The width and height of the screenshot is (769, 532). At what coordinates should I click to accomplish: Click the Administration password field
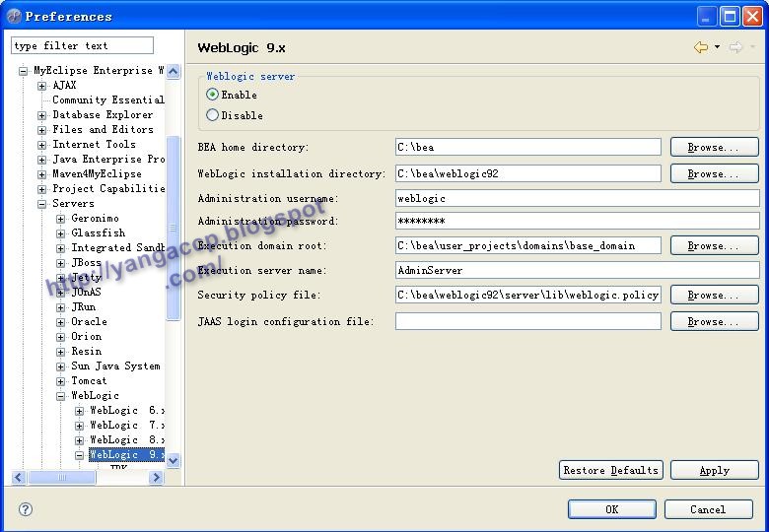(577, 221)
